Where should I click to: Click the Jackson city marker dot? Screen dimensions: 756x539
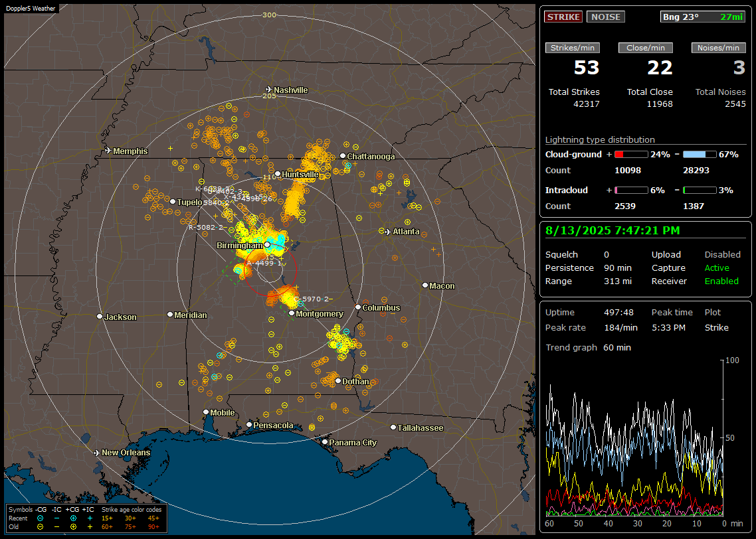pyautogui.click(x=100, y=317)
